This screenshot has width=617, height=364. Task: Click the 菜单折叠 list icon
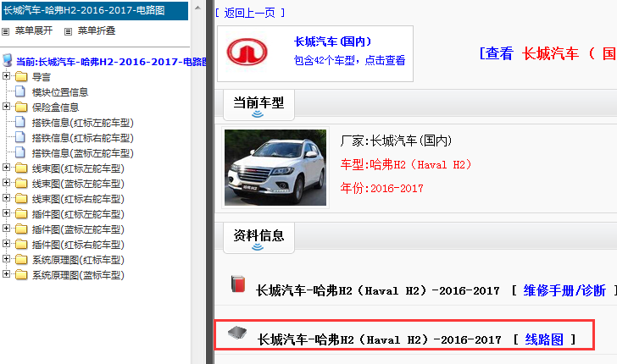68,31
